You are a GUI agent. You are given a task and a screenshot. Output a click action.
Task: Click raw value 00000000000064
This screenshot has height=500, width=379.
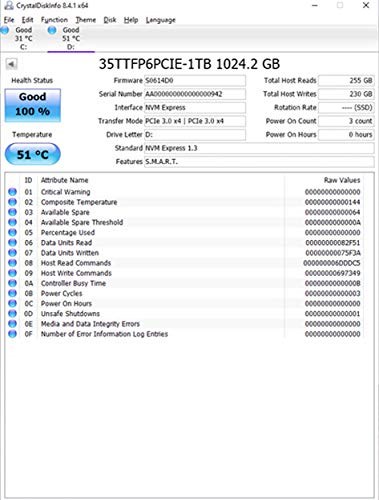click(x=332, y=212)
